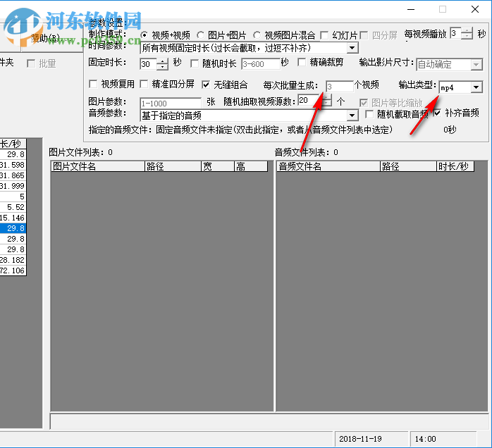Screen dimensions: 492x448
Task: Uncheck the 补齐音频 checkbox
Action: [438, 113]
